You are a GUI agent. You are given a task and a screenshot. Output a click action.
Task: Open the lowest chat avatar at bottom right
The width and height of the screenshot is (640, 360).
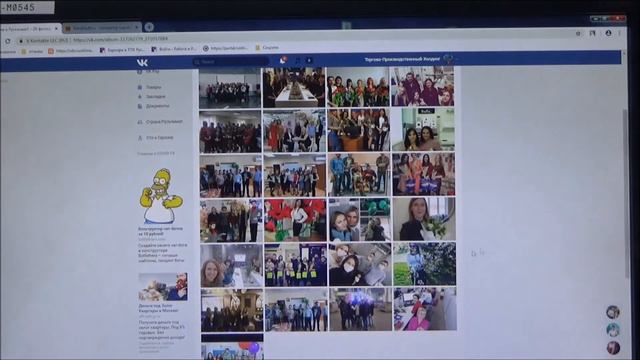pyautogui.click(x=613, y=347)
